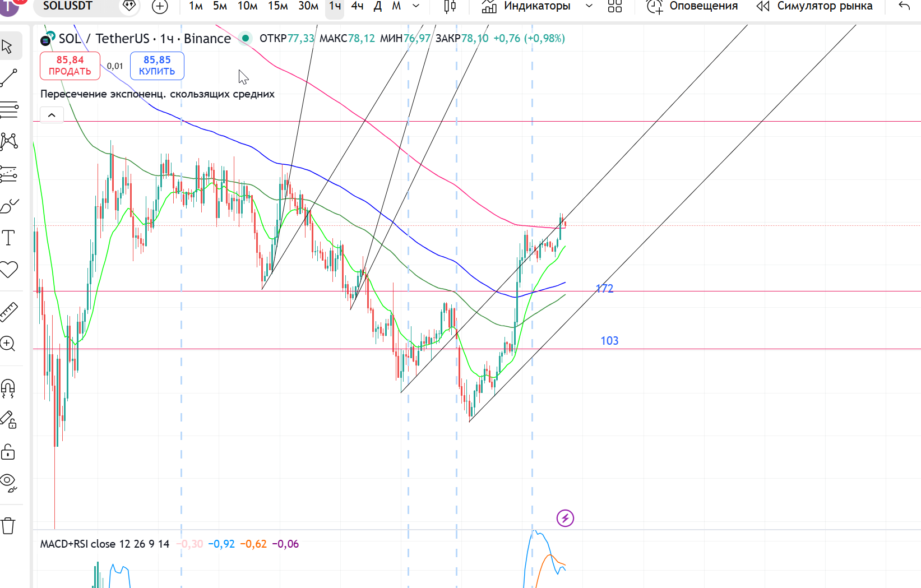Open the SOLUSDT symbol search
Viewport: 921px width, 588px height.
coord(68,6)
